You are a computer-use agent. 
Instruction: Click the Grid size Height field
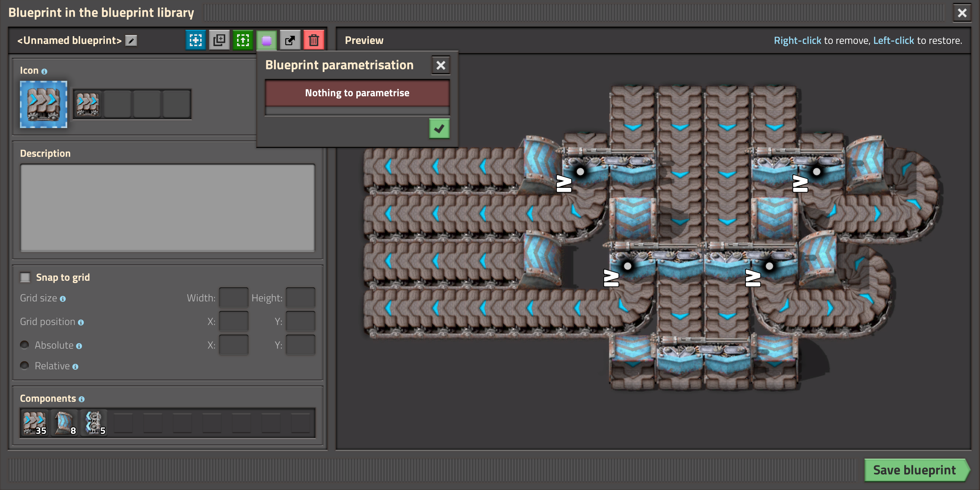pos(301,298)
